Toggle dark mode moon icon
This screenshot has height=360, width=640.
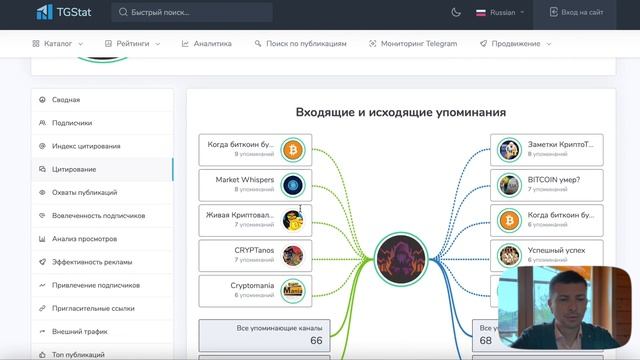pos(456,12)
